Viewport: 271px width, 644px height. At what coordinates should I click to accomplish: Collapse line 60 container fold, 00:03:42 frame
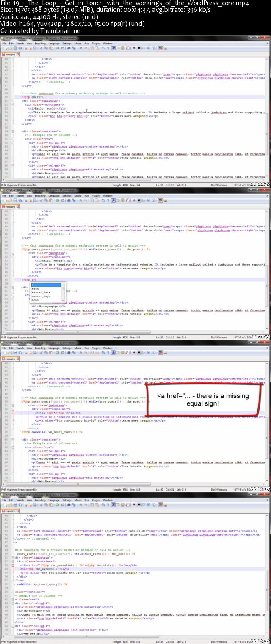13,592
